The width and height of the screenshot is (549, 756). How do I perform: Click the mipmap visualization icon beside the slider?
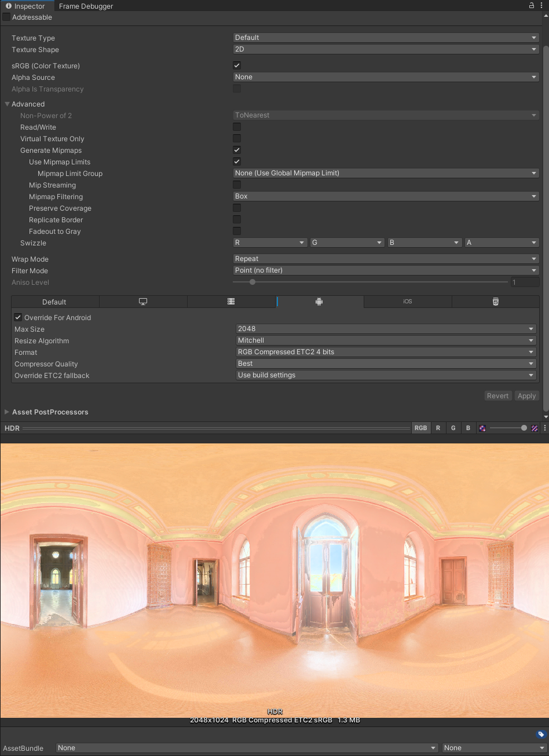482,428
